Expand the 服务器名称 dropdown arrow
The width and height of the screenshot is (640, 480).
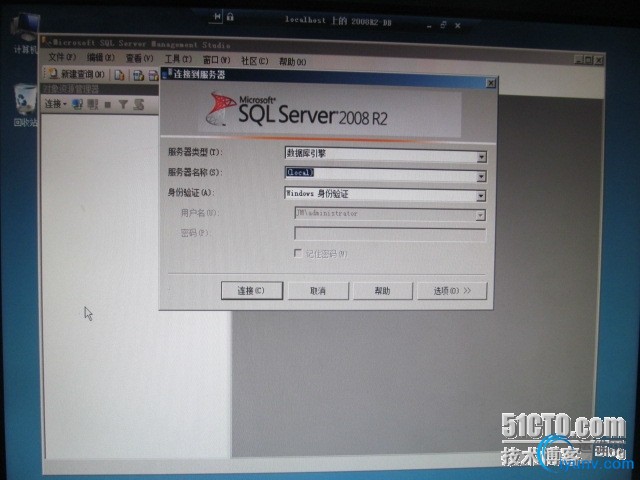tap(481, 176)
